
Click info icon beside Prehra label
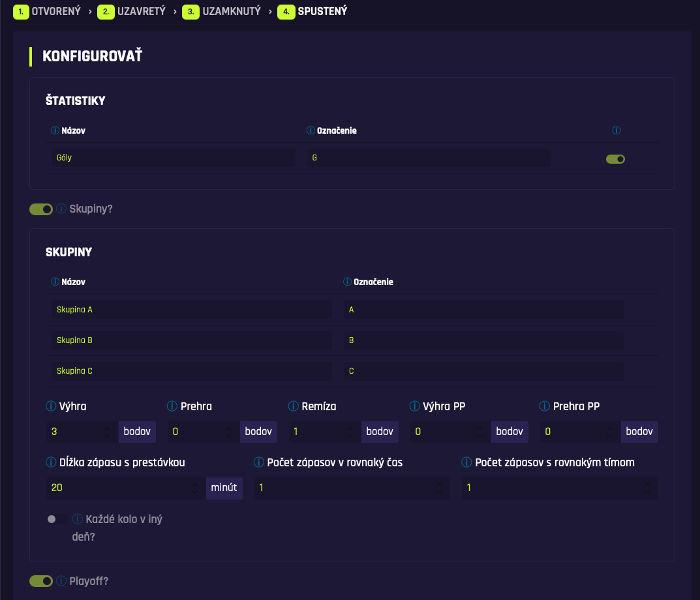pos(172,406)
